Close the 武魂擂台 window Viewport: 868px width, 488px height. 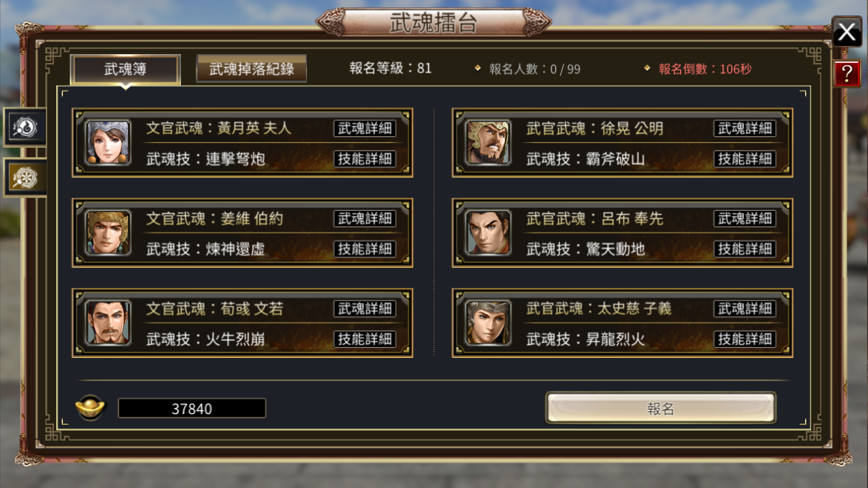[847, 31]
